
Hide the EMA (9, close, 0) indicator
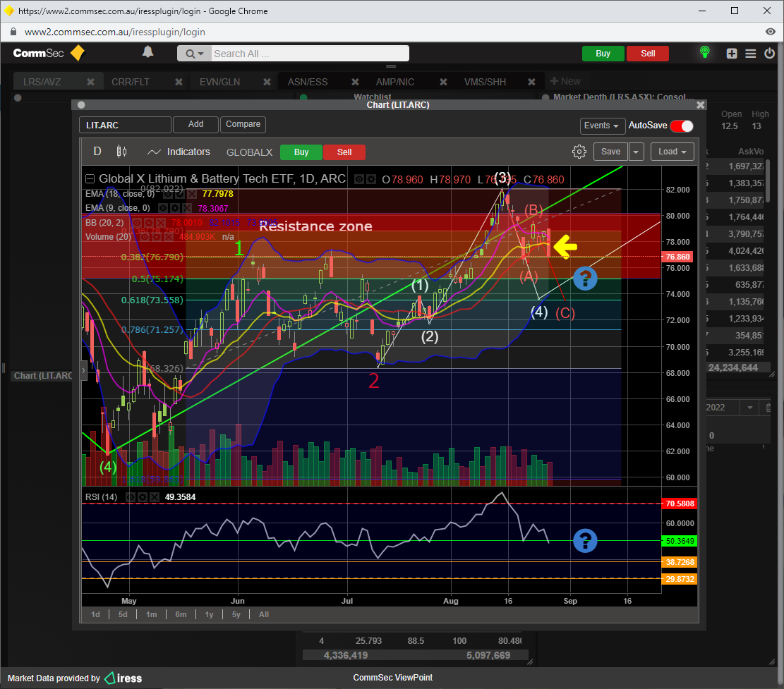point(163,209)
